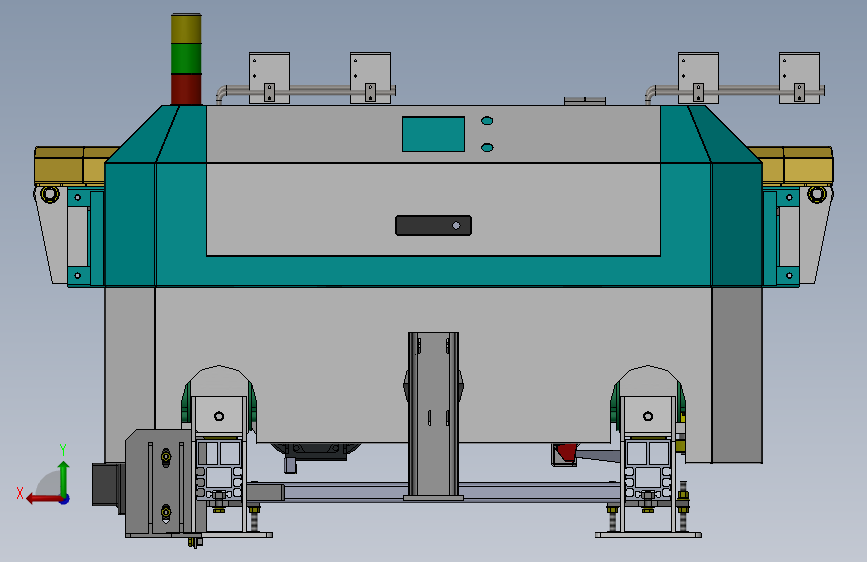Select the dark motor block at bottom left
This screenshot has height=562, width=867.
tap(107, 485)
